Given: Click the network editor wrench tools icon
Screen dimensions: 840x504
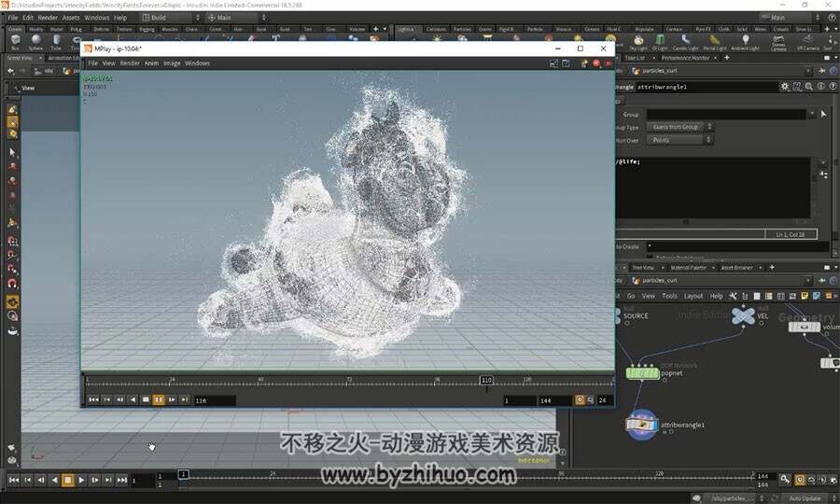Looking at the screenshot, I should pyautogui.click(x=733, y=296).
